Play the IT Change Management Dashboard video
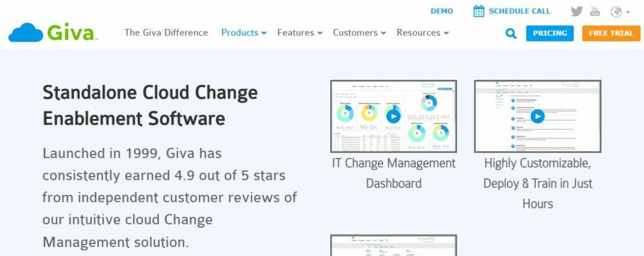 click(394, 117)
